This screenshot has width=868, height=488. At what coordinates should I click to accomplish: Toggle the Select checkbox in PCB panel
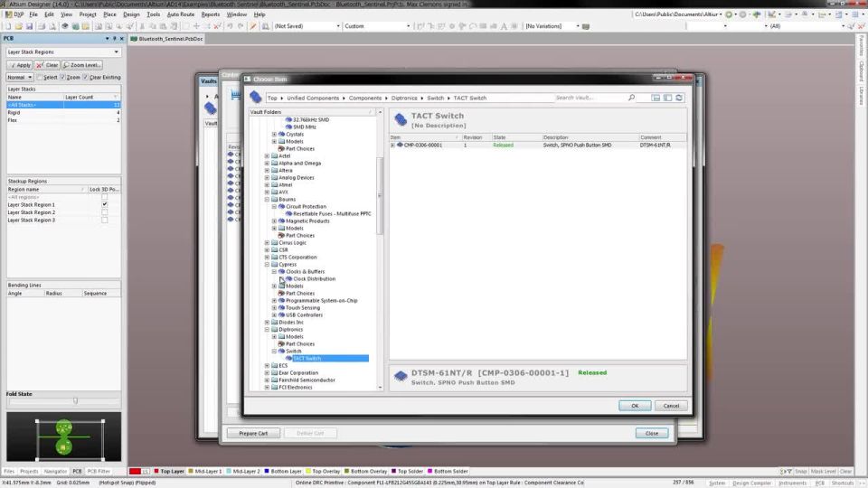tap(39, 78)
